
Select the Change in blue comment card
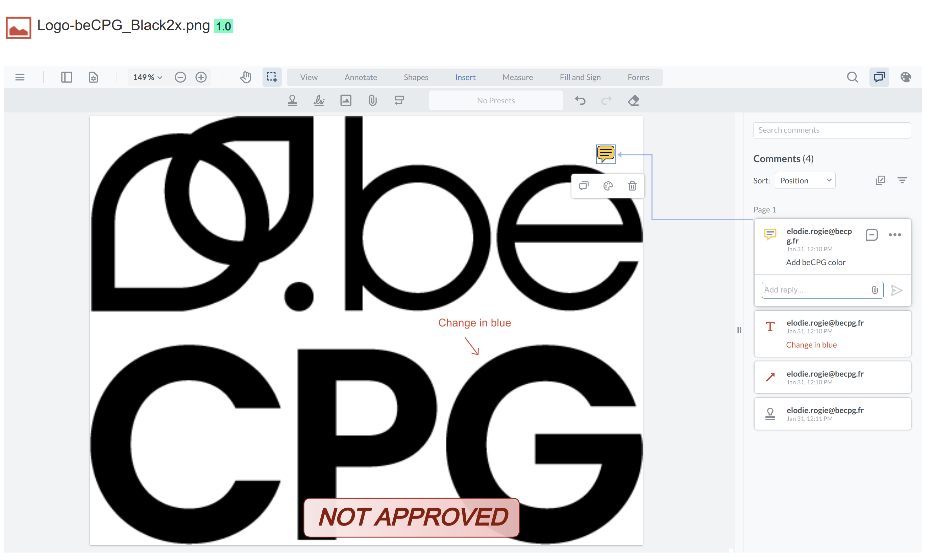(832, 334)
